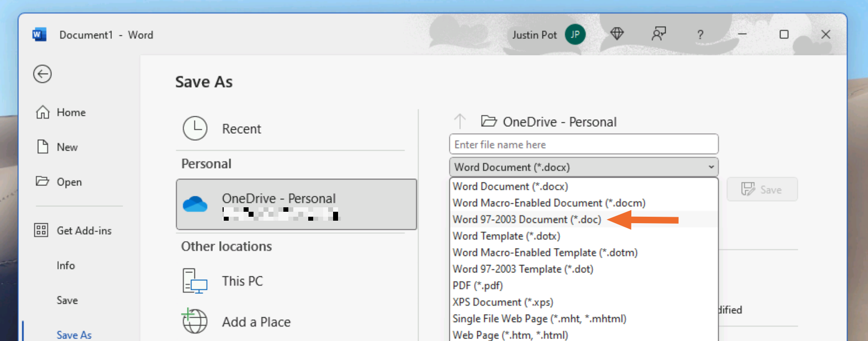868x341 pixels.
Task: Select OneDrive - Personal location
Action: point(296,204)
